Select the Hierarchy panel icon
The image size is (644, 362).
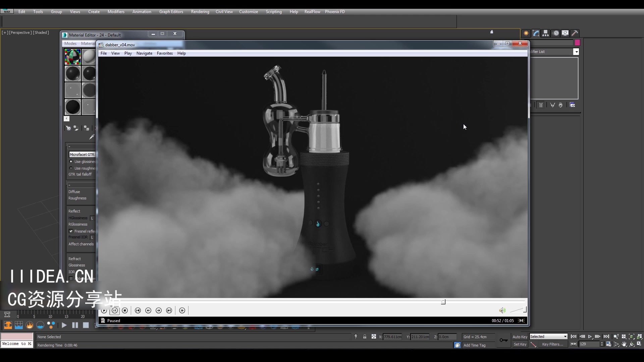point(546,33)
